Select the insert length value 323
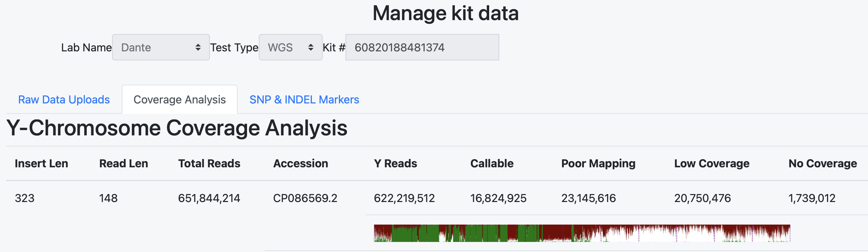Image resolution: width=868 pixels, height=252 pixels. click(25, 198)
